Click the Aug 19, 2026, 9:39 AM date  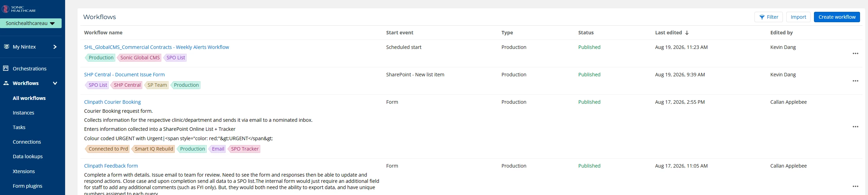click(x=680, y=75)
